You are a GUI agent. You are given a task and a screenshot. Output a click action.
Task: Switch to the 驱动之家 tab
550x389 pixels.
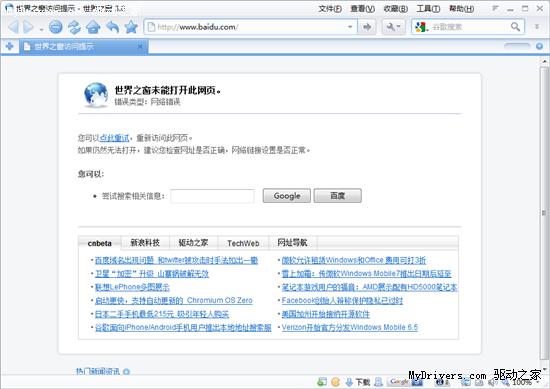(193, 242)
